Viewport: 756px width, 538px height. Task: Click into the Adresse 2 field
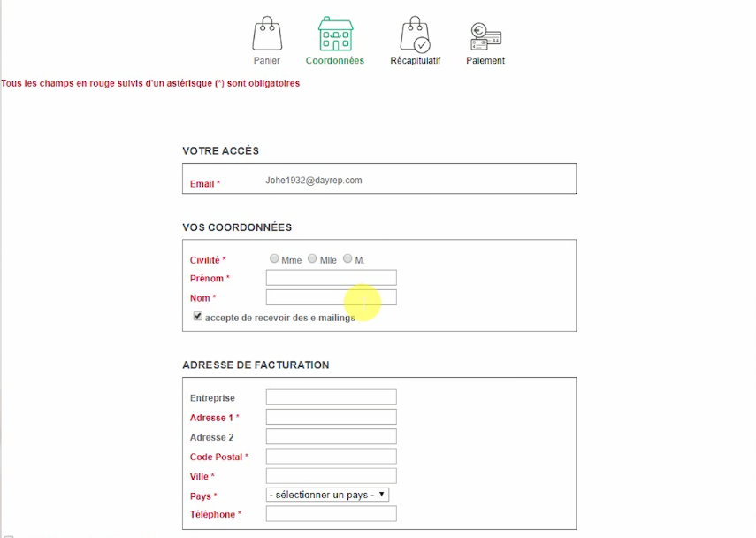click(x=332, y=436)
